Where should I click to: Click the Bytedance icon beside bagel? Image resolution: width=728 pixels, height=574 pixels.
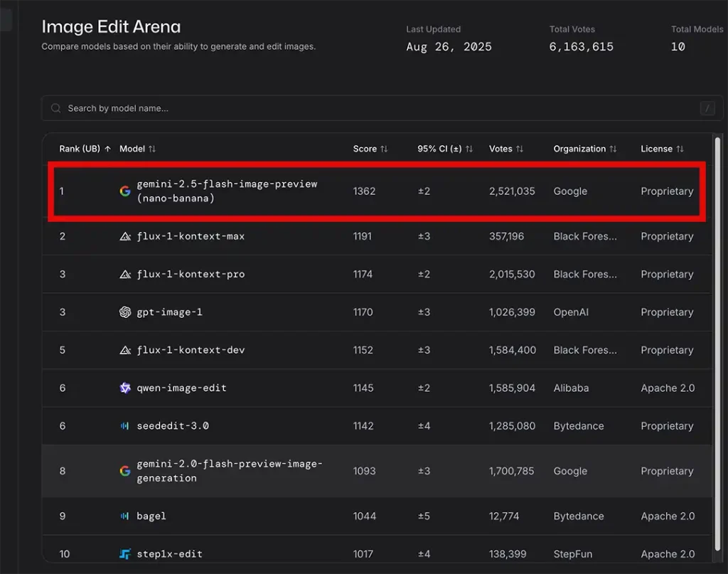(x=124, y=516)
